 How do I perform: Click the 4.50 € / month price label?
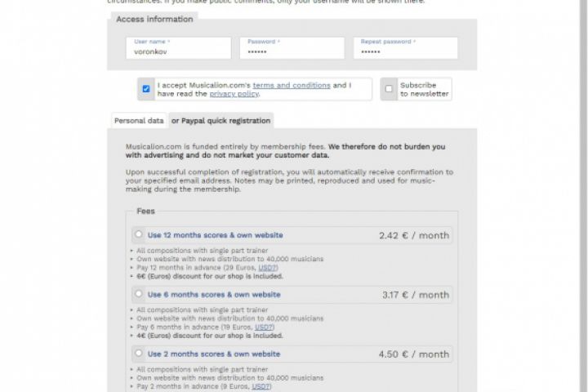pos(414,354)
